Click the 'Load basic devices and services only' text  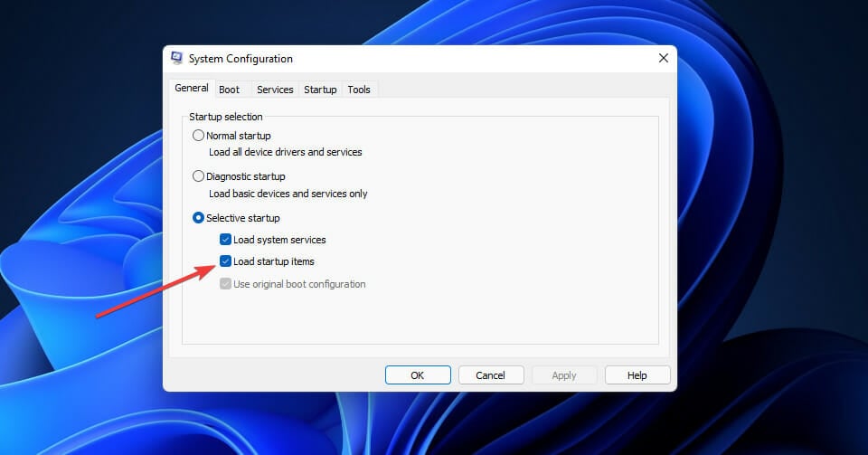[288, 194]
